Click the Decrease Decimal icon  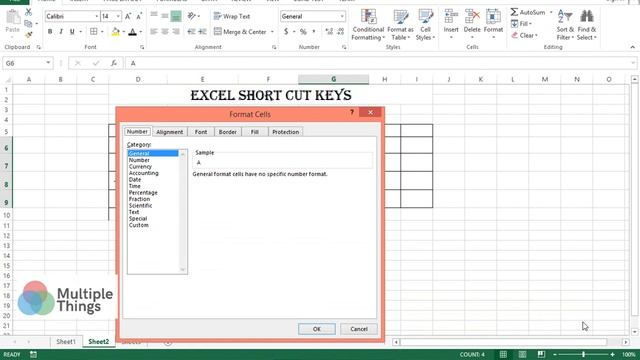[x=340, y=31]
